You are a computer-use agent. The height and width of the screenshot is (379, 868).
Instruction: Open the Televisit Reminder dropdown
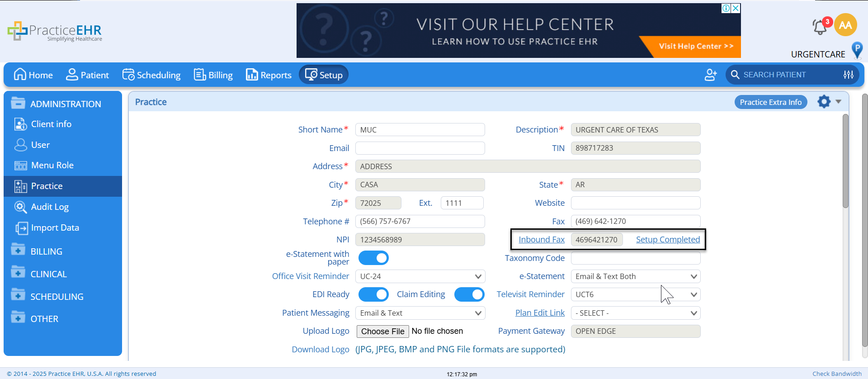(636, 294)
